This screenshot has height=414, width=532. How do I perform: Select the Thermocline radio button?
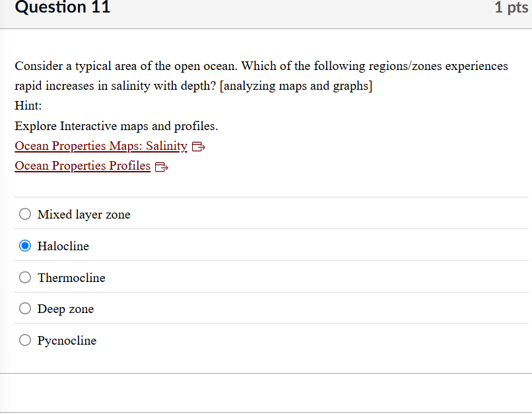coord(24,277)
